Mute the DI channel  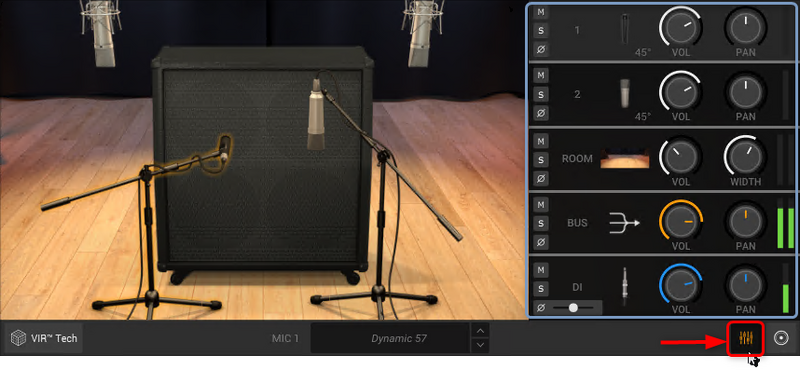pos(541,269)
